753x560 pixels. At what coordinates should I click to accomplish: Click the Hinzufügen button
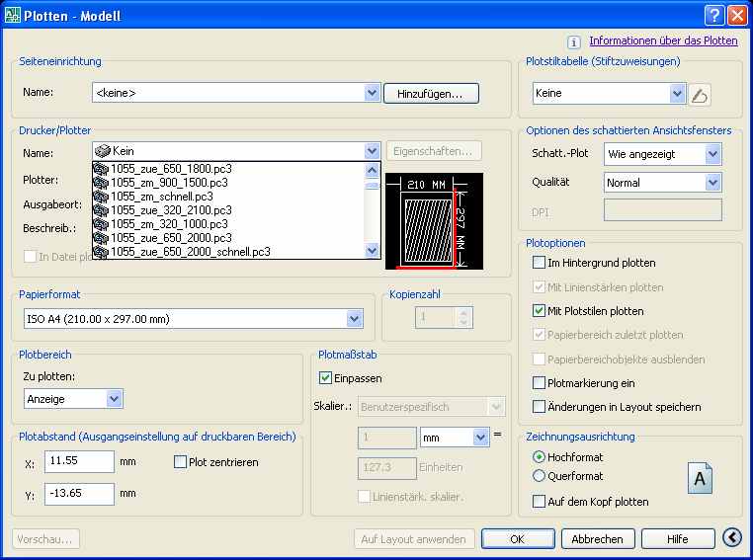pos(431,94)
